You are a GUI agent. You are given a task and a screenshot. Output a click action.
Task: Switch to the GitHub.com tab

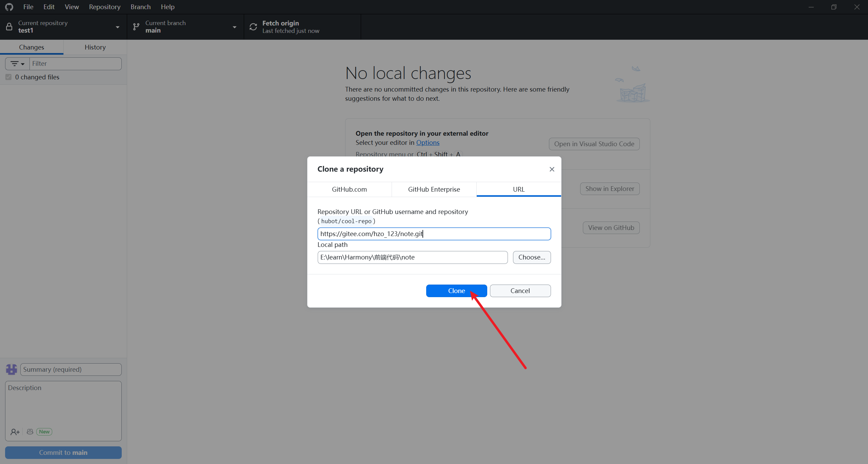pyautogui.click(x=349, y=189)
